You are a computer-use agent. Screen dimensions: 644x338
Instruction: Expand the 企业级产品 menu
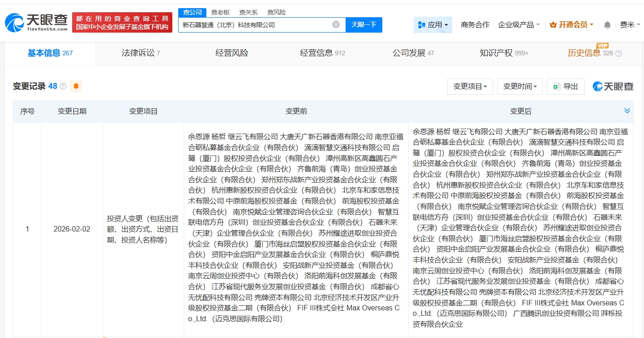[519, 25]
